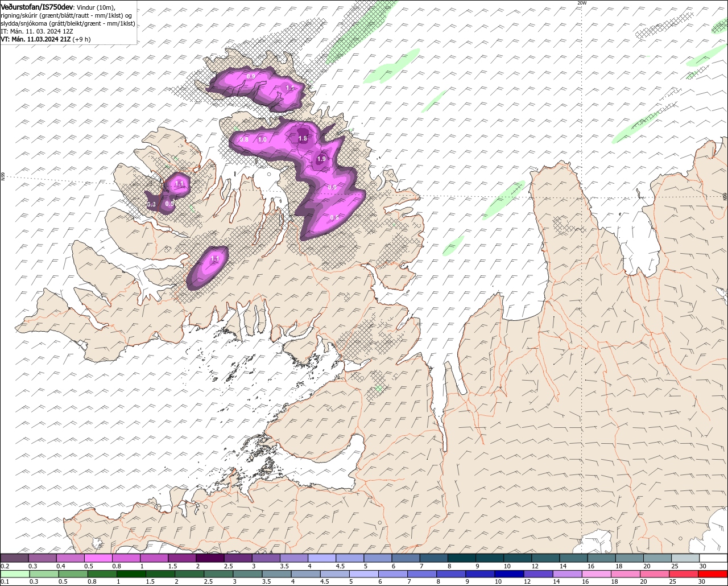728x586 pixels.
Task: Click the 3.5 label in top legend row
Action: [283, 566]
